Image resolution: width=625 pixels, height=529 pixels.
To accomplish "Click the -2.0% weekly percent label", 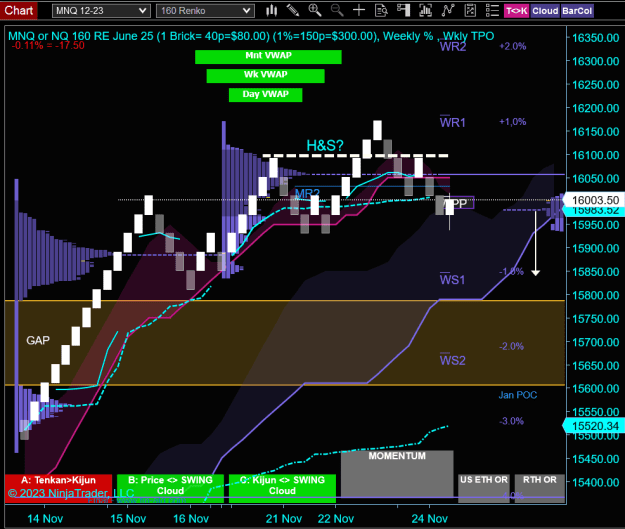I will 511,346.
